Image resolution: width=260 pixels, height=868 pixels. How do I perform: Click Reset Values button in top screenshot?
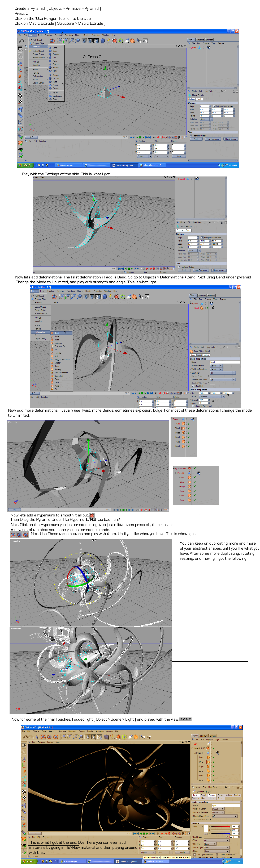[231, 139]
